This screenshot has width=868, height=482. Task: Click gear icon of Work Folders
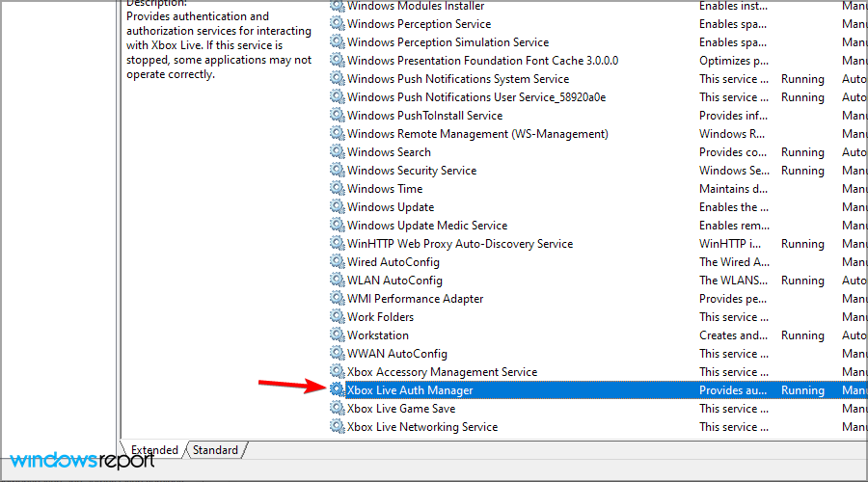click(338, 315)
